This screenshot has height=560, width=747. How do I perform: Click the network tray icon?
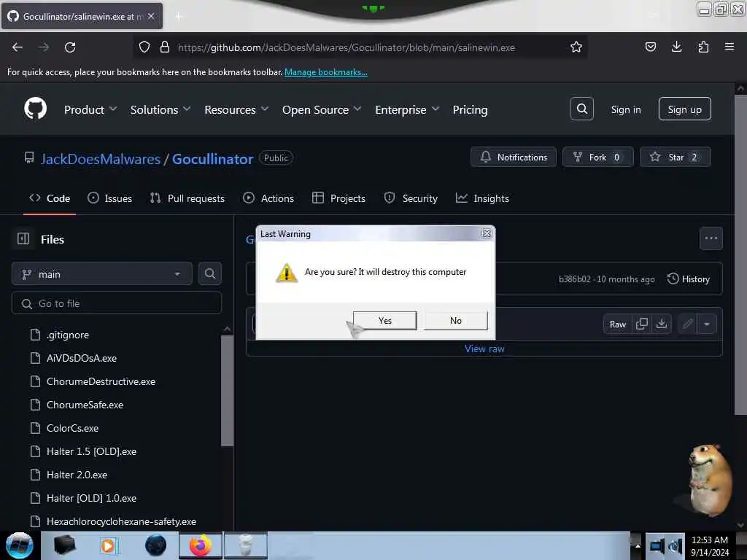(657, 545)
